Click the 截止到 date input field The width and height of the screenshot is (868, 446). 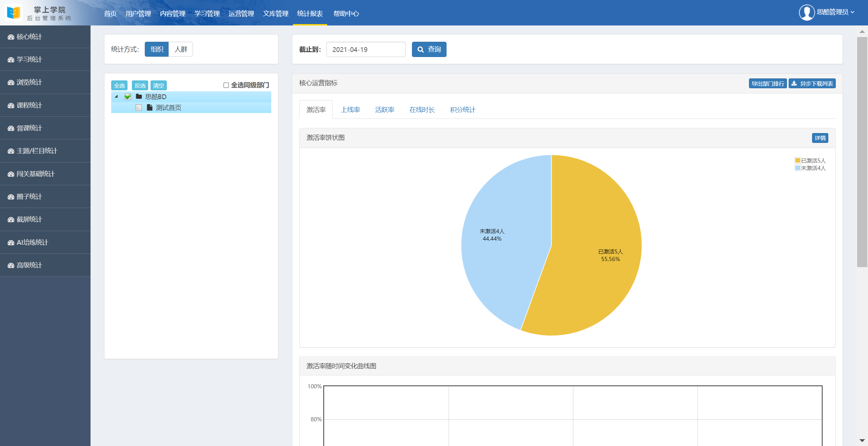pyautogui.click(x=366, y=49)
